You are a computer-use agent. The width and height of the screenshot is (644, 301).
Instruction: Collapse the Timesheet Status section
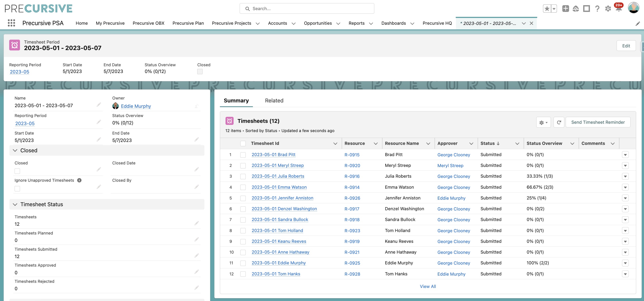click(15, 204)
